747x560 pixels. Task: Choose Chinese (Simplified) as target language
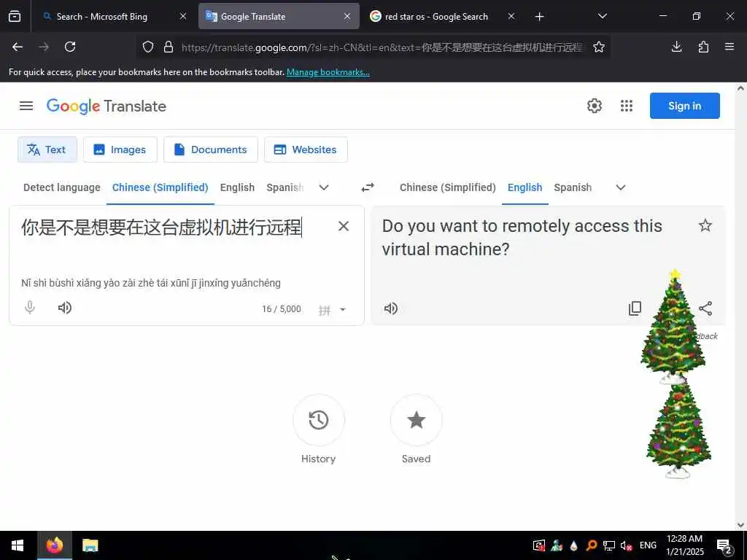click(x=448, y=187)
